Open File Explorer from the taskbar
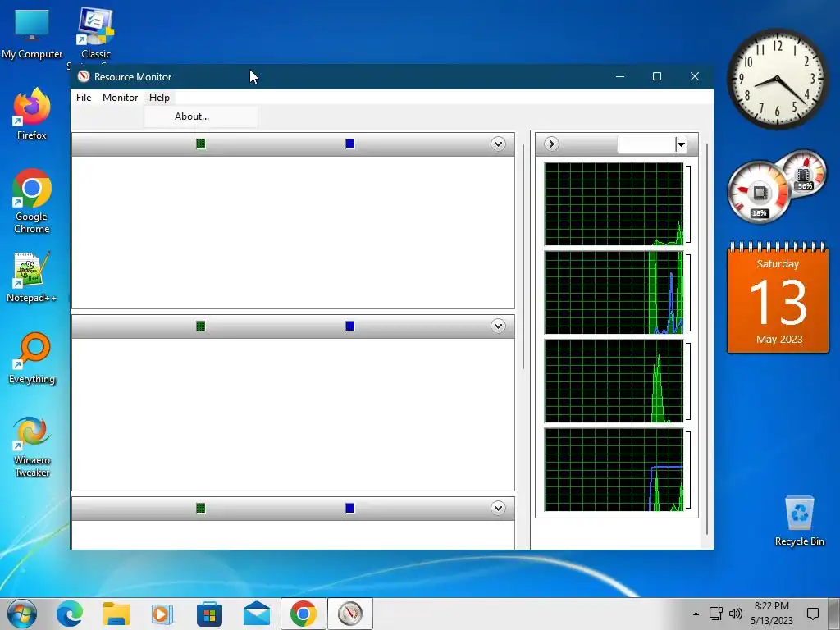 tap(116, 614)
